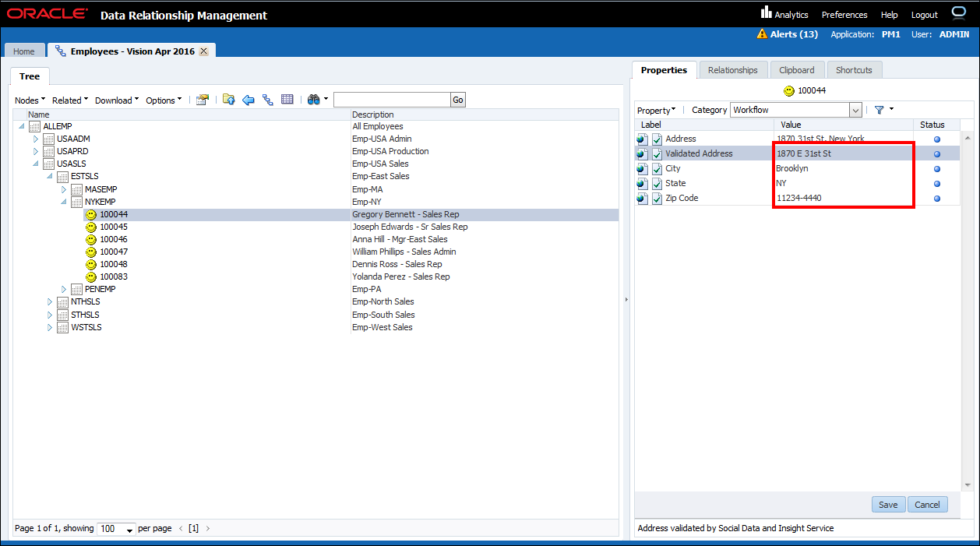Click the Go search button
Screen dimensions: 980x546
[x=458, y=100]
